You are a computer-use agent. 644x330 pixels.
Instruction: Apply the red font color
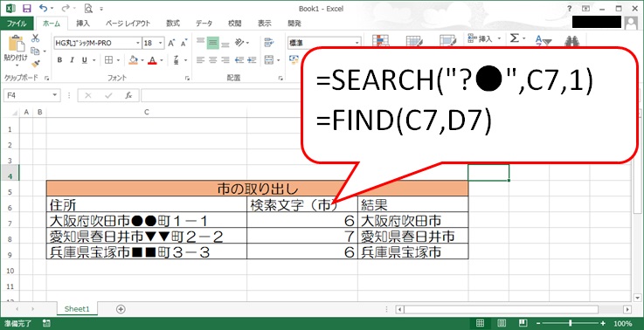(152, 60)
